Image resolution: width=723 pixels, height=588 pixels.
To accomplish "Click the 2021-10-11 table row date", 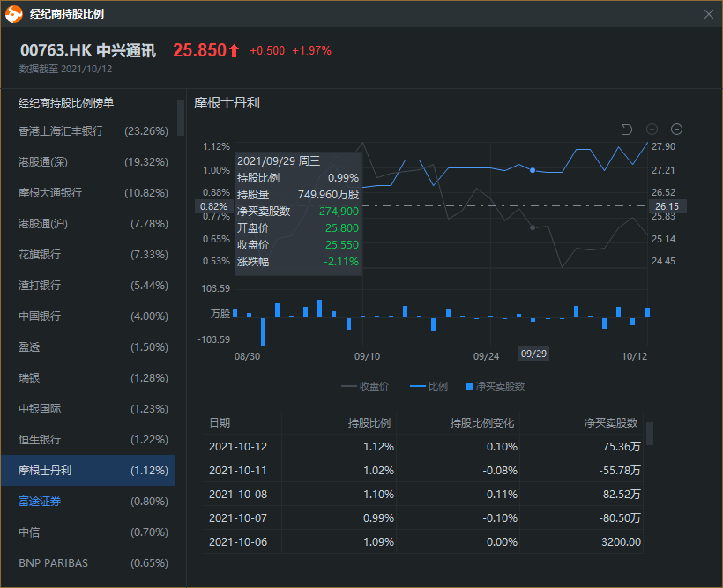I will tap(238, 471).
